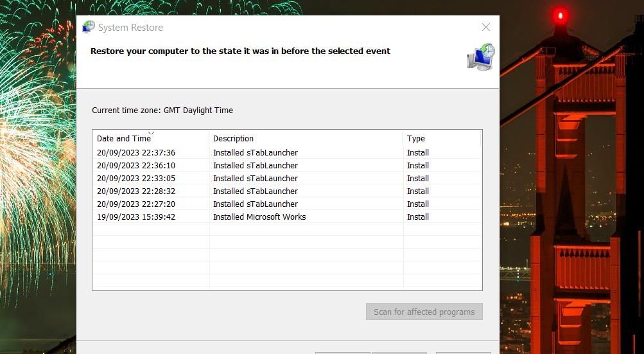The image size is (644, 354).
Task: Click the Current time zone label
Action: click(x=162, y=111)
